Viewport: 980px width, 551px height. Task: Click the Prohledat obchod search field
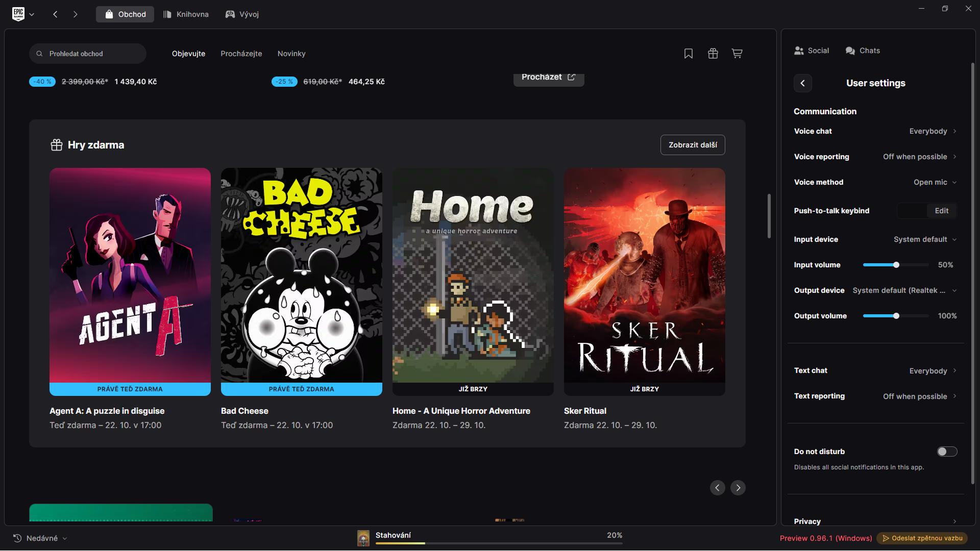(88, 54)
